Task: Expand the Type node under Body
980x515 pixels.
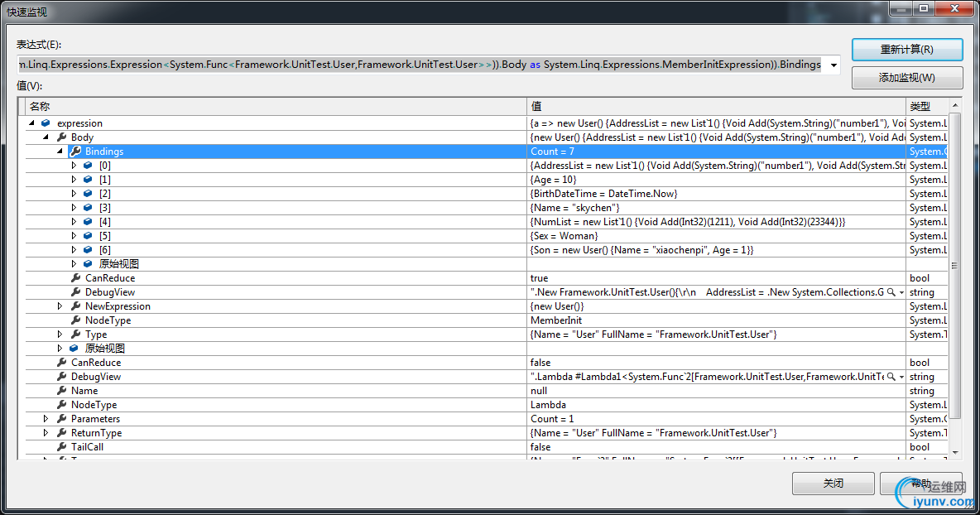Action: (x=60, y=335)
